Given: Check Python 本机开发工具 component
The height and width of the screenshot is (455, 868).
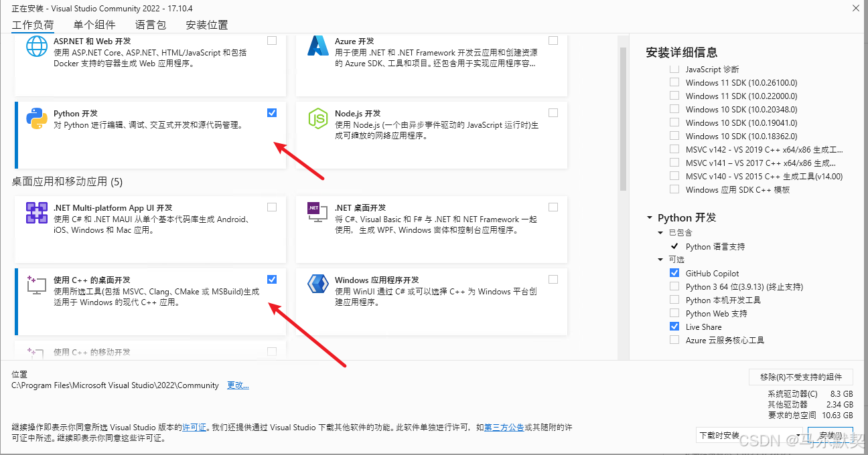Looking at the screenshot, I should tap(674, 300).
